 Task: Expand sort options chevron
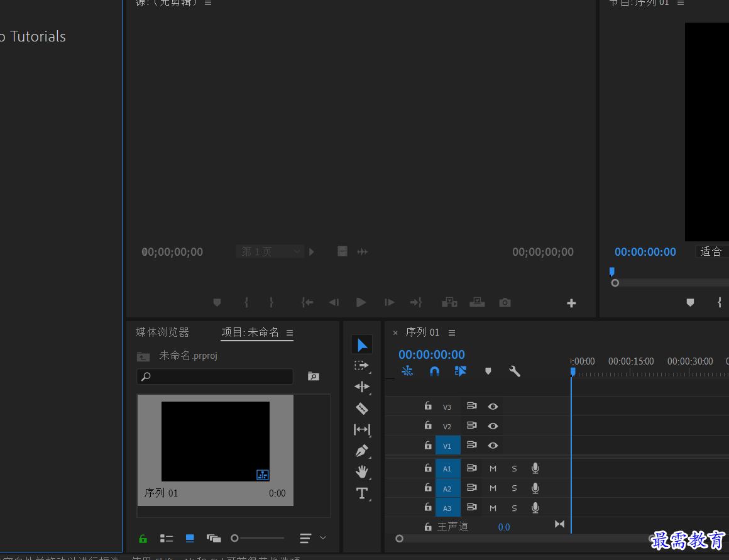pos(323,538)
